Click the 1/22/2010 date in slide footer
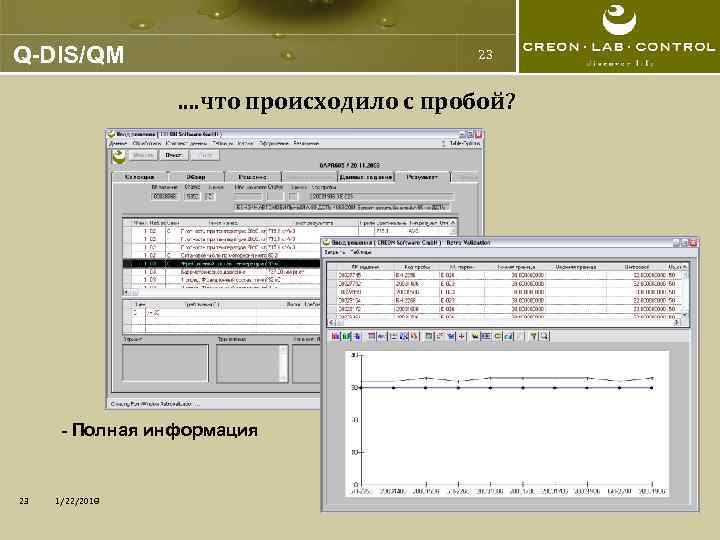The image size is (720, 540). 77,501
